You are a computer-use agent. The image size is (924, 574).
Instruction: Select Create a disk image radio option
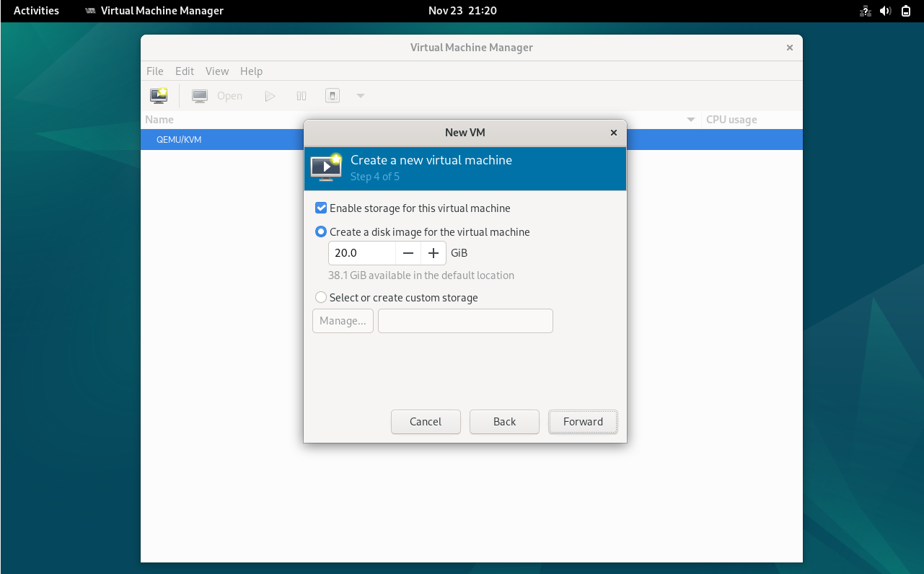321,232
